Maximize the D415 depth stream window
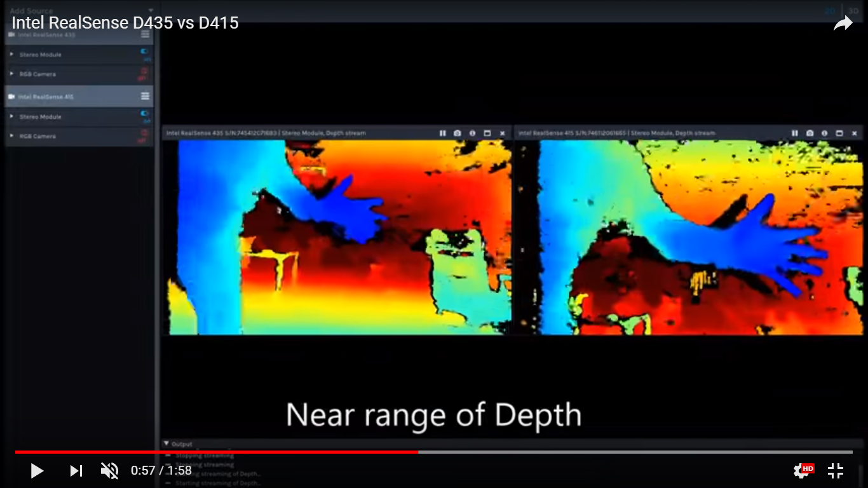 click(x=839, y=133)
